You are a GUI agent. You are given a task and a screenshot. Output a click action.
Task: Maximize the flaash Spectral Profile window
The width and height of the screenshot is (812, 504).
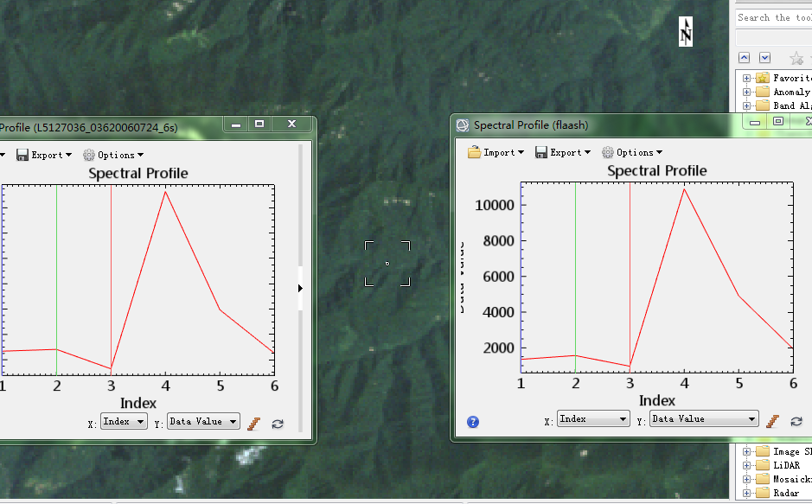pyautogui.click(x=778, y=122)
